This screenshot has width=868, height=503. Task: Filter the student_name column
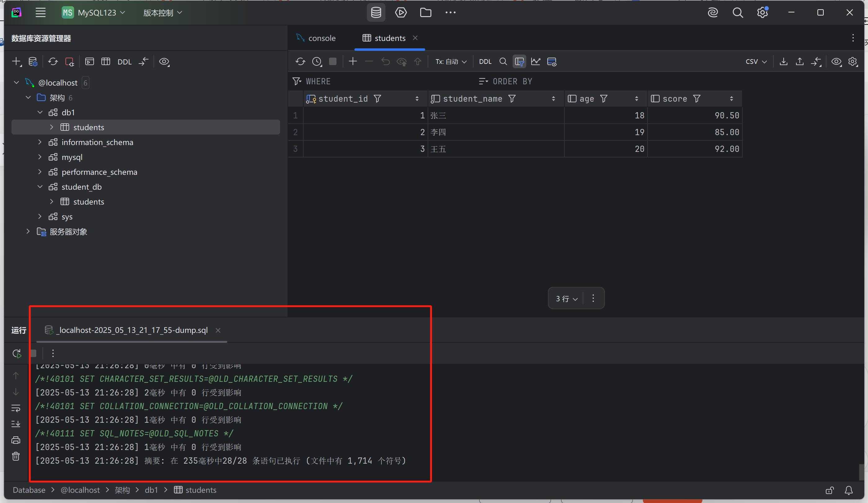point(512,99)
